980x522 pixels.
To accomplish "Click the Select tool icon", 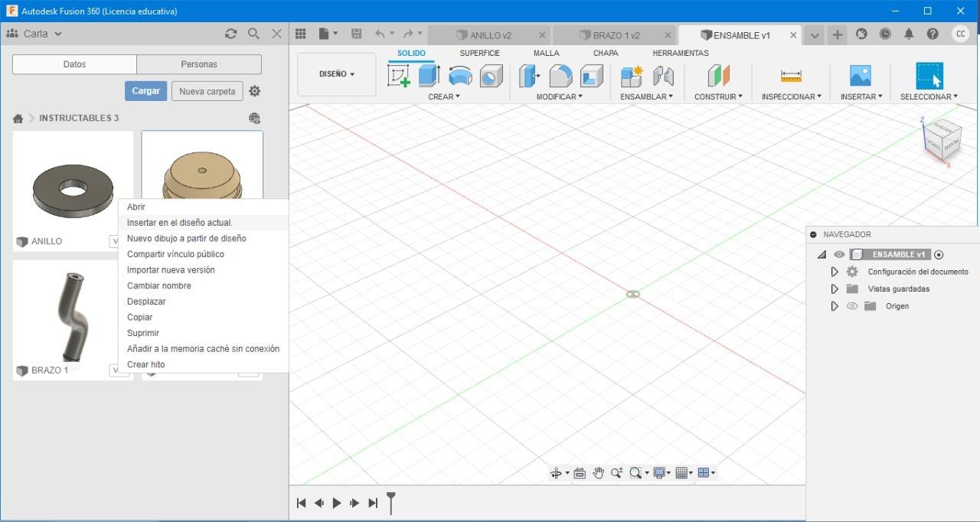I will pos(929,76).
